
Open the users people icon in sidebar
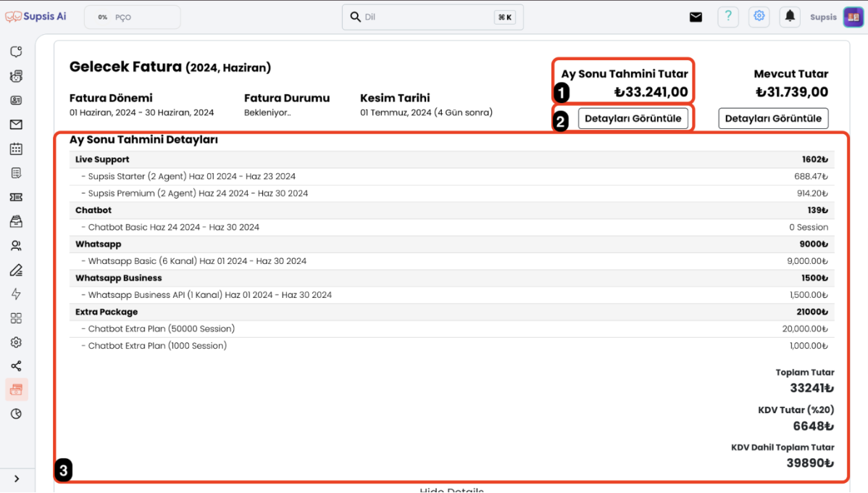(x=16, y=245)
